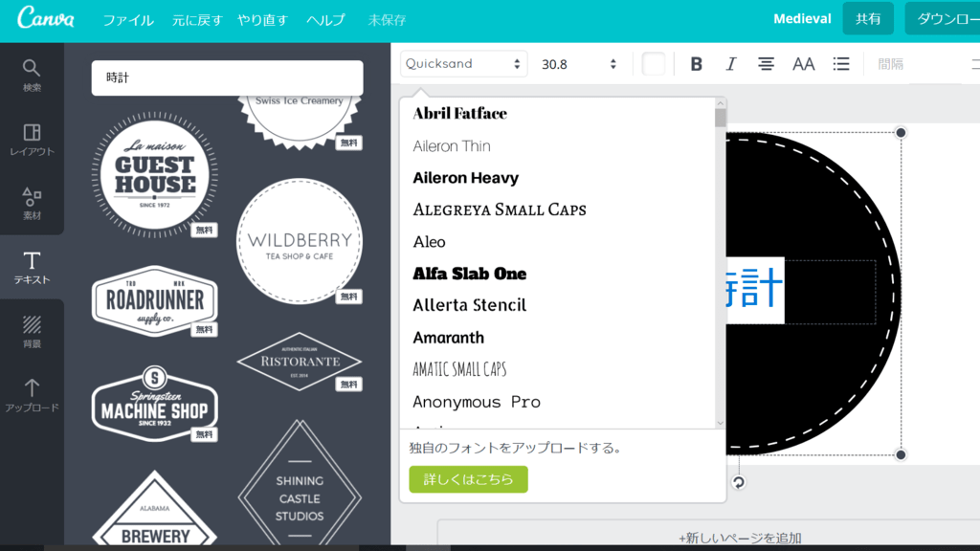
Task: Click the 時計 search input field
Action: (x=227, y=78)
